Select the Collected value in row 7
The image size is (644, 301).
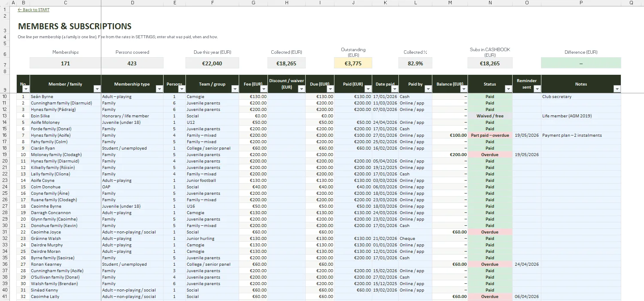286,63
